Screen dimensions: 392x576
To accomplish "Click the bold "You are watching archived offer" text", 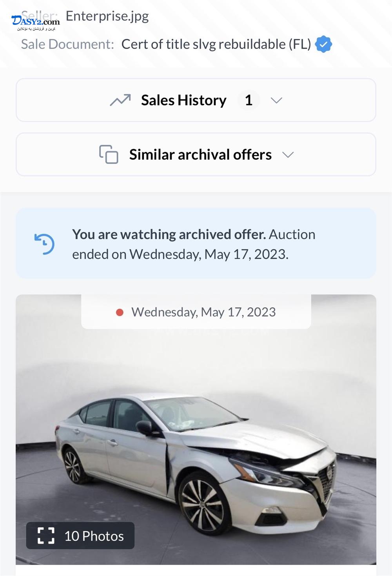I will pyautogui.click(x=169, y=234).
